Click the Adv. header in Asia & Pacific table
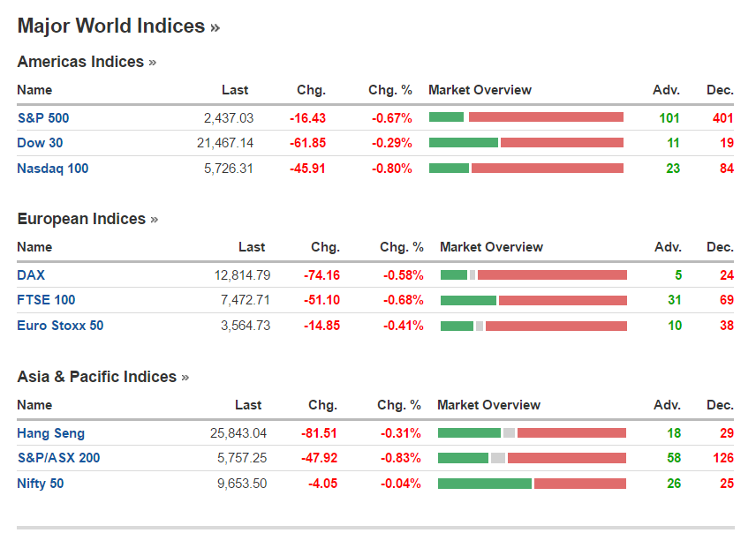Screen dimensions: 756x548 tap(667, 405)
